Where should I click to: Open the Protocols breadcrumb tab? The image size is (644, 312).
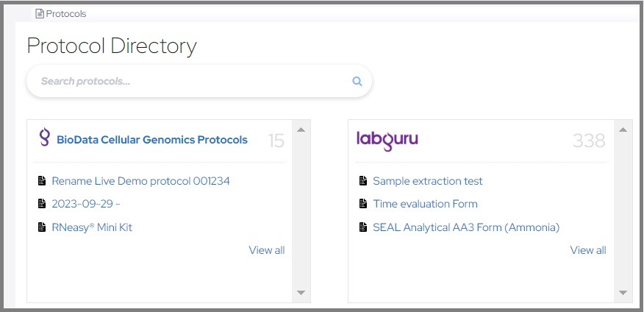point(61,13)
